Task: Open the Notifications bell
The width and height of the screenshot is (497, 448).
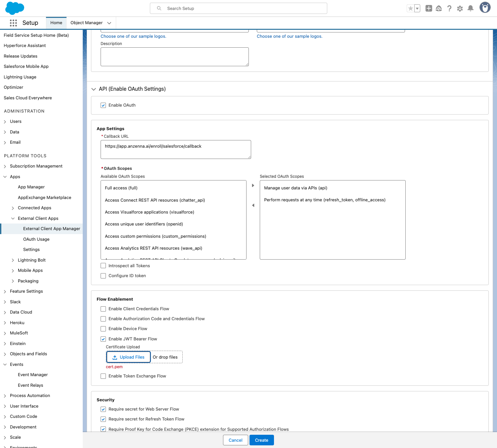Action: tap(470, 9)
